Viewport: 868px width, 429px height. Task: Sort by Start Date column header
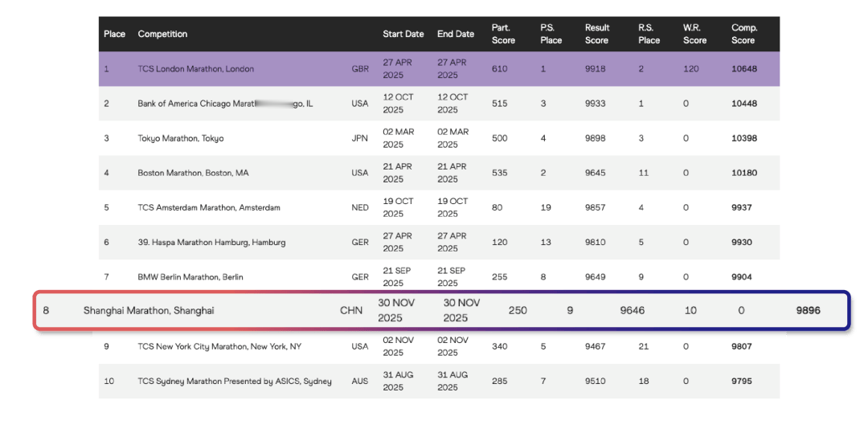403,35
